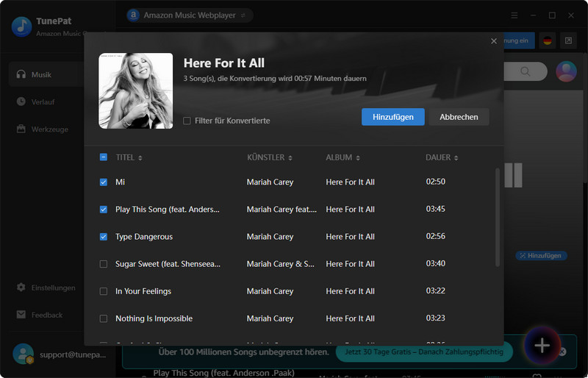Open the Musik sidebar section

tap(46, 74)
